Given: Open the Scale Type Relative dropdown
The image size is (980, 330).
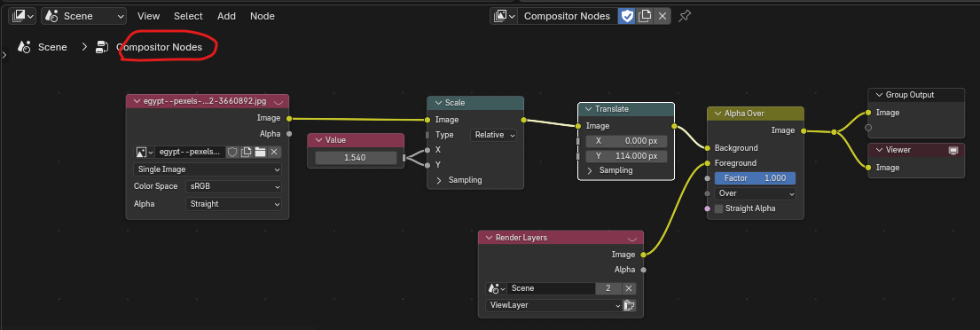Looking at the screenshot, I should pos(494,134).
